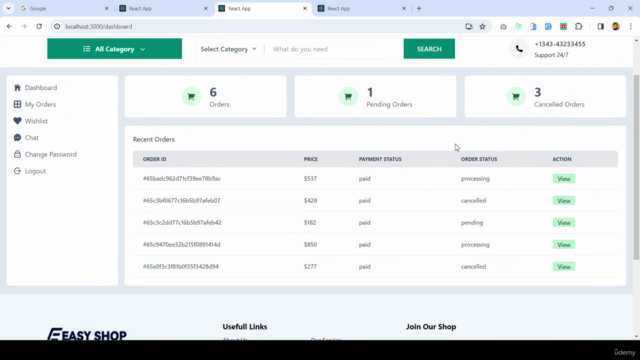Click order ID #65c9470ee32b215f0891414d
This screenshot has width=640, height=360.
(x=181, y=245)
